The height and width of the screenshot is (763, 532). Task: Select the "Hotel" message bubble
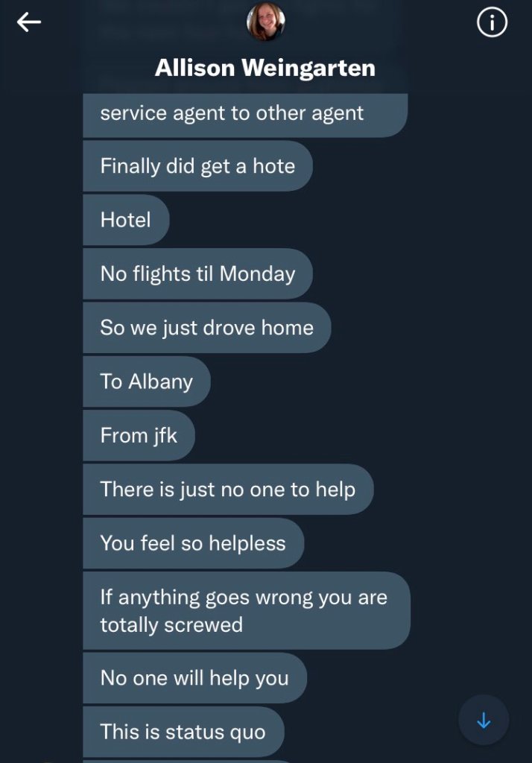[126, 220]
